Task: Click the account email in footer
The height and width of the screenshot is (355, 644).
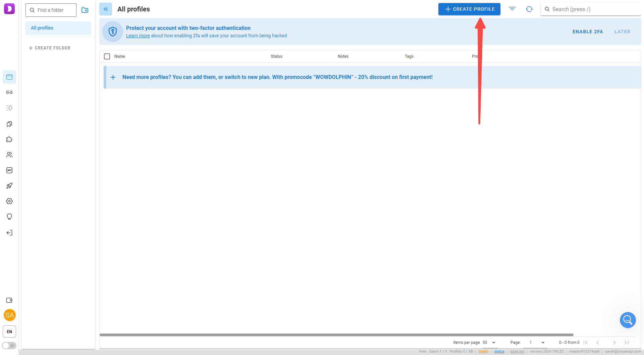Action: (623, 352)
